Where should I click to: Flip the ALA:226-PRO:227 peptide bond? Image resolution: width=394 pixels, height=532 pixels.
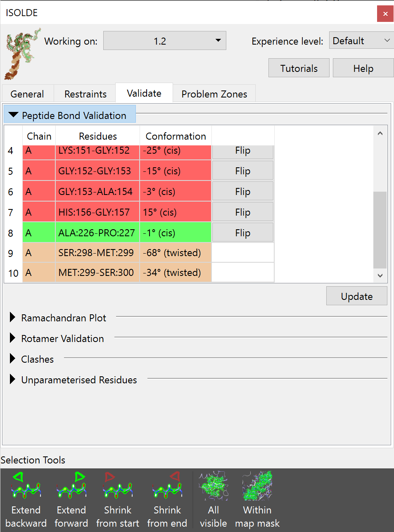[x=242, y=233]
